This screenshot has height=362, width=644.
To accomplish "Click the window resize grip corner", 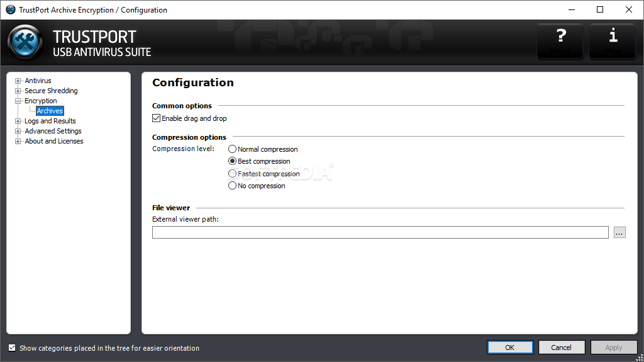I will pyautogui.click(x=640, y=358).
